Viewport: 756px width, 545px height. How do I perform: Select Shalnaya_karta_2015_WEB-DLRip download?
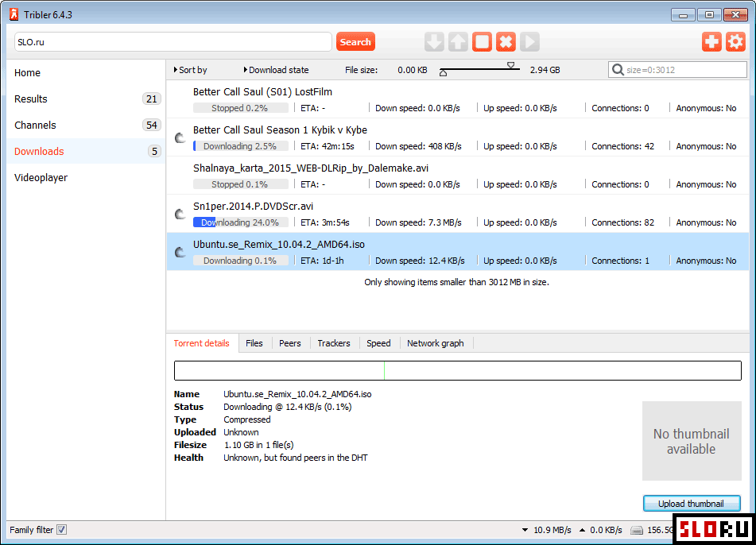point(458,176)
